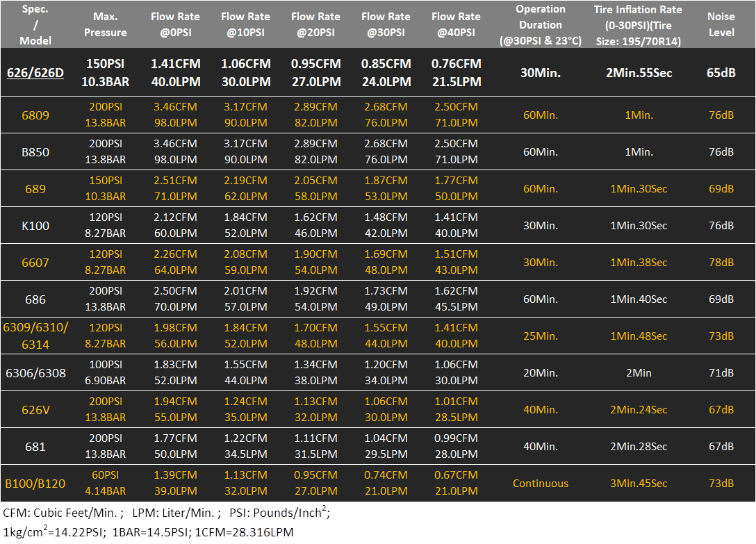This screenshot has height=544, width=756.
Task: Click the 3Min.45Sec tire inflation cell
Action: click(638, 484)
